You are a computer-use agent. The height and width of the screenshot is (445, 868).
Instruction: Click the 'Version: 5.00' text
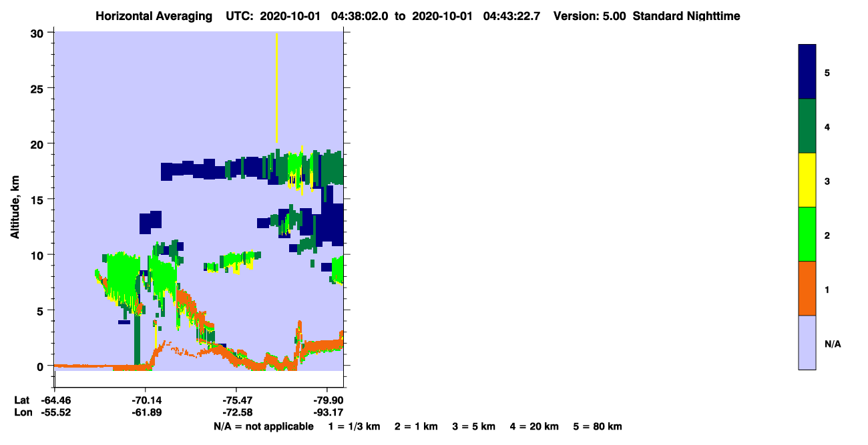click(x=590, y=16)
